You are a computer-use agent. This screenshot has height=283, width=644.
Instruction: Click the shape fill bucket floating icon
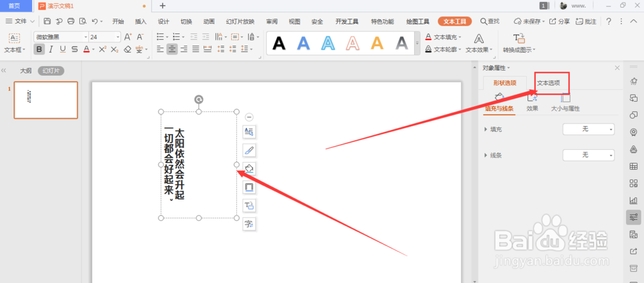pyautogui.click(x=249, y=169)
